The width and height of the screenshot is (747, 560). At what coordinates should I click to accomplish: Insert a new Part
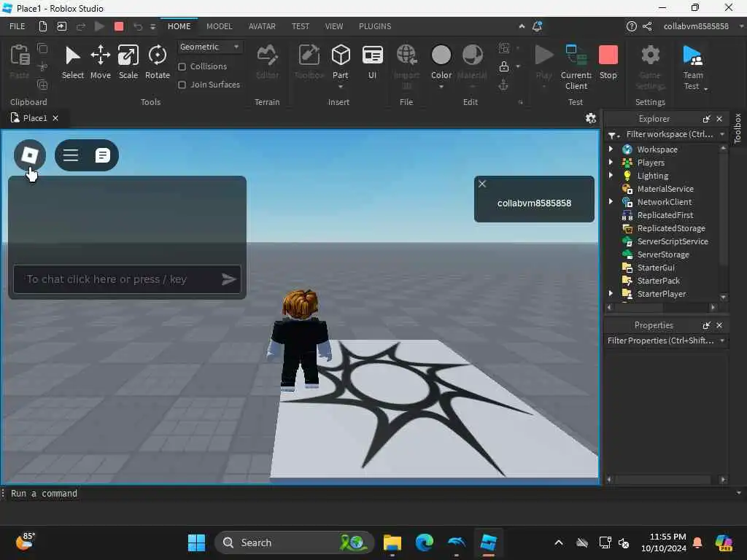(341, 62)
